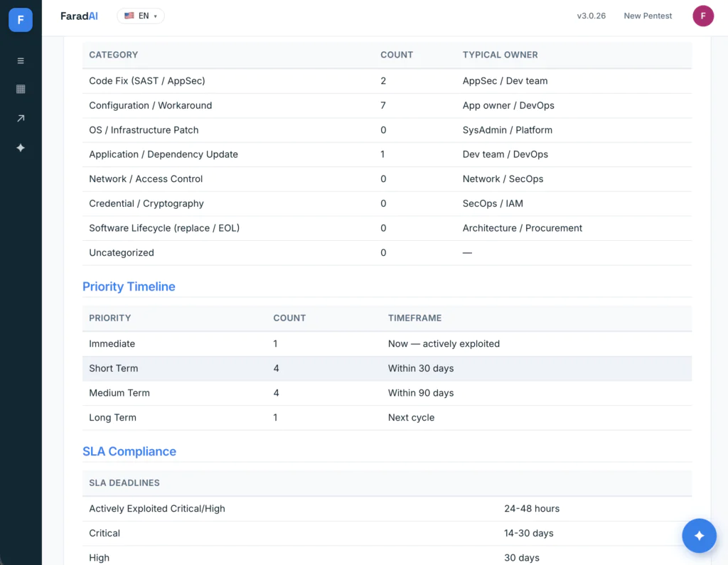Viewport: 728px width, 565px height.
Task: Click the Architecture / Procurement cell
Action: (x=522, y=228)
